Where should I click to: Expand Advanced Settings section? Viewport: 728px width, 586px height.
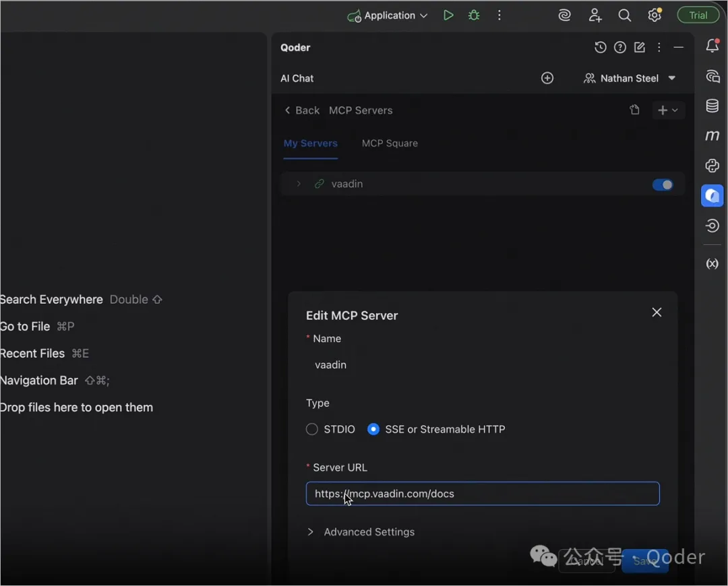[x=361, y=532]
